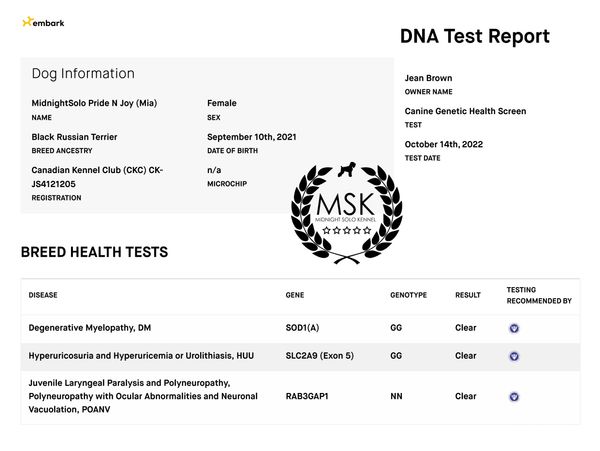Screen dimensions: 600x451
Task: Select the DNA Test Report title
Action: tap(474, 37)
